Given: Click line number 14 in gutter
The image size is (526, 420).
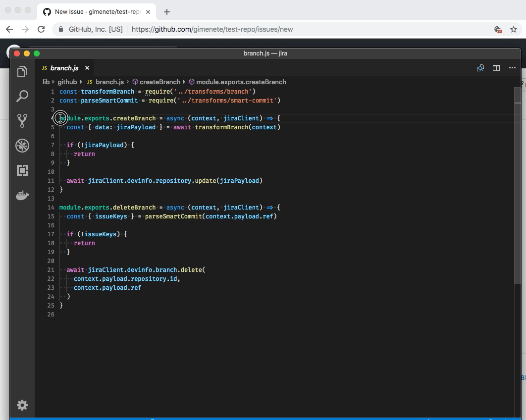Looking at the screenshot, I should [x=51, y=208].
